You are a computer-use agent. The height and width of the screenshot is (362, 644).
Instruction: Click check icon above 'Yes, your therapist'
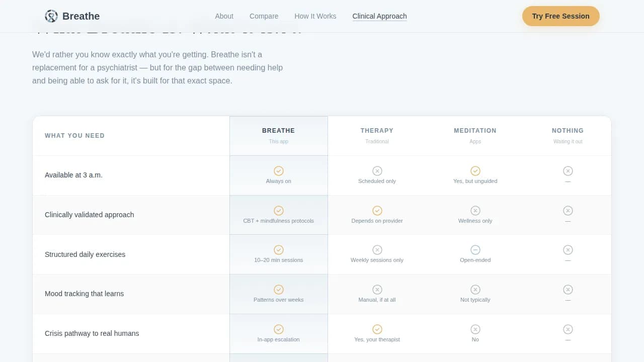tap(377, 329)
